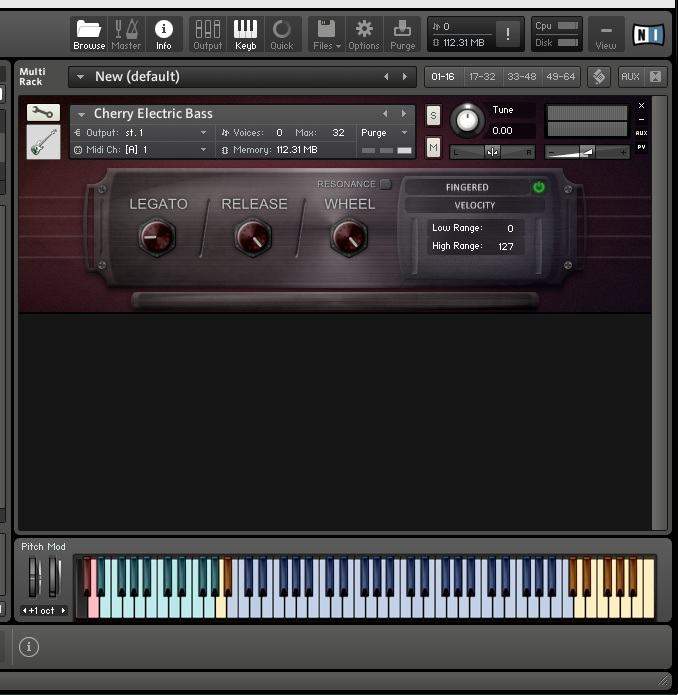Mute the Cherry Electric Bass instrument
This screenshot has width=678, height=695.
point(433,148)
